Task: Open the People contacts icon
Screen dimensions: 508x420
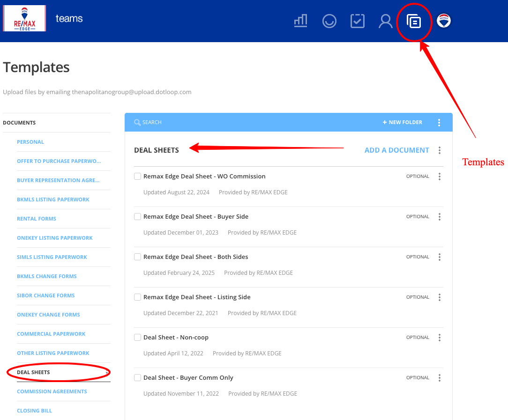Action: click(386, 21)
